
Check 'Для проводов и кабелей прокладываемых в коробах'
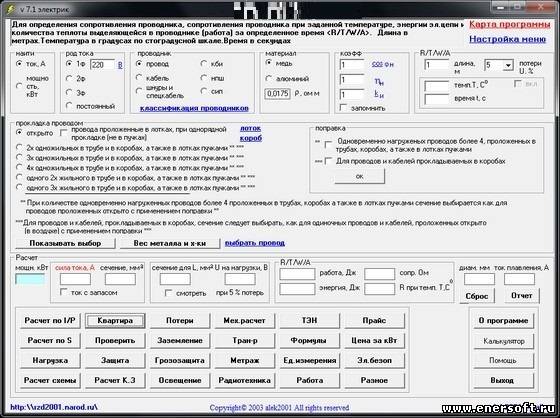point(328,161)
